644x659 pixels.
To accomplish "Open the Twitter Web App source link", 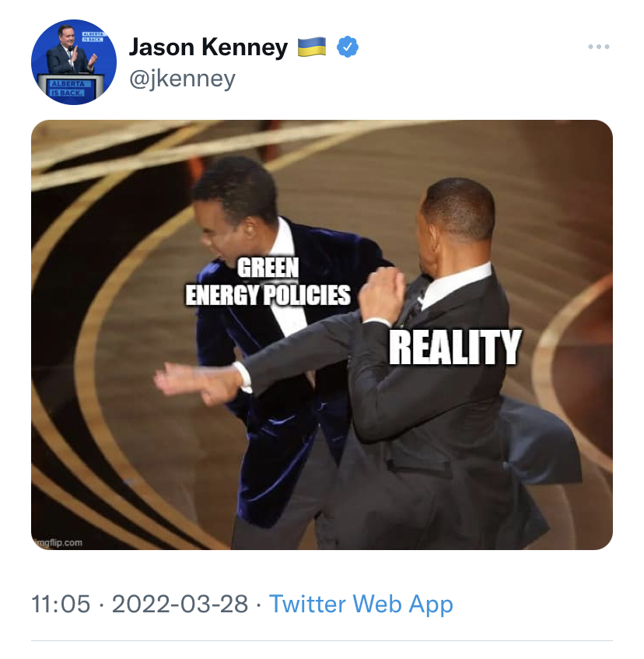I will click(x=361, y=604).
